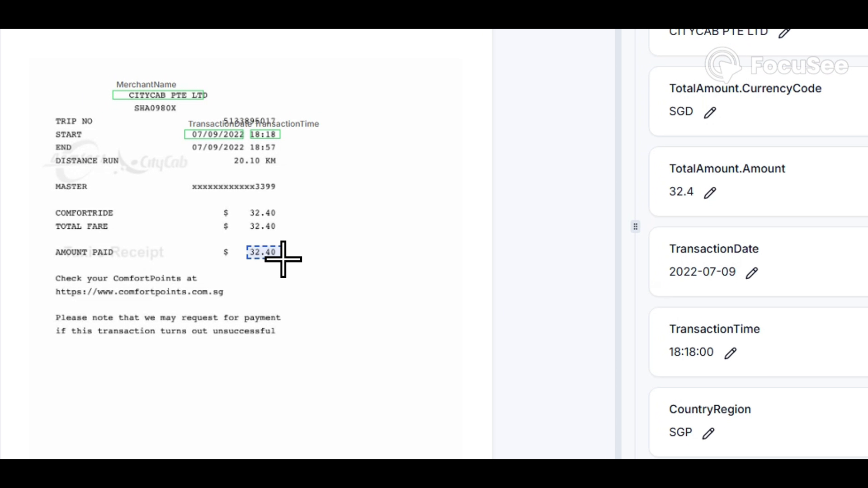Click the COMFORTRIDE 32.40 amount
The height and width of the screenshot is (488, 868).
pyautogui.click(x=263, y=213)
